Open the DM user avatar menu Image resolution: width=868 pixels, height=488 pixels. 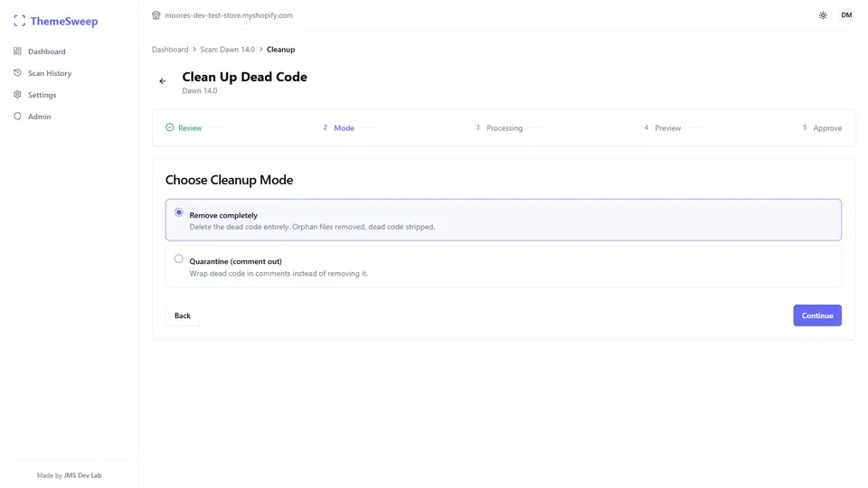pos(846,15)
